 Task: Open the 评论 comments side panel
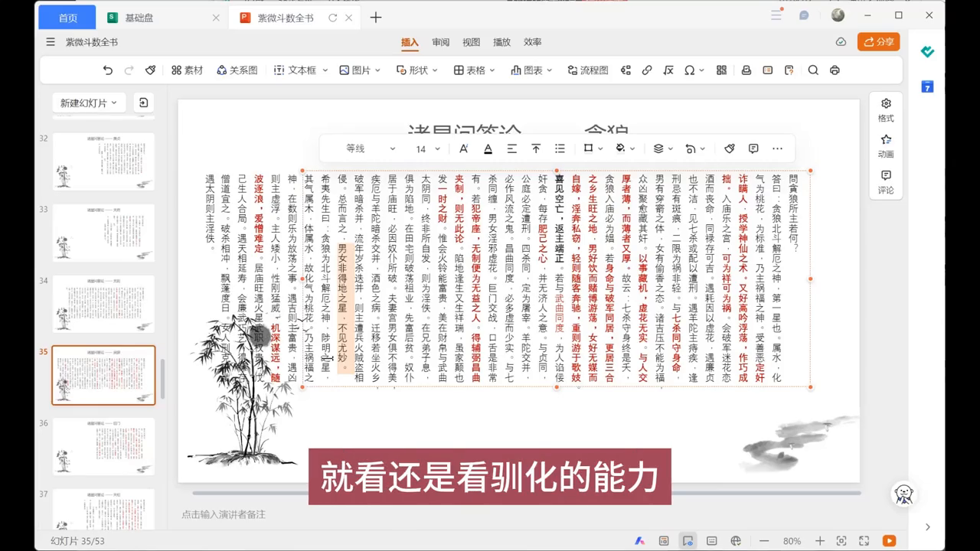[886, 182]
